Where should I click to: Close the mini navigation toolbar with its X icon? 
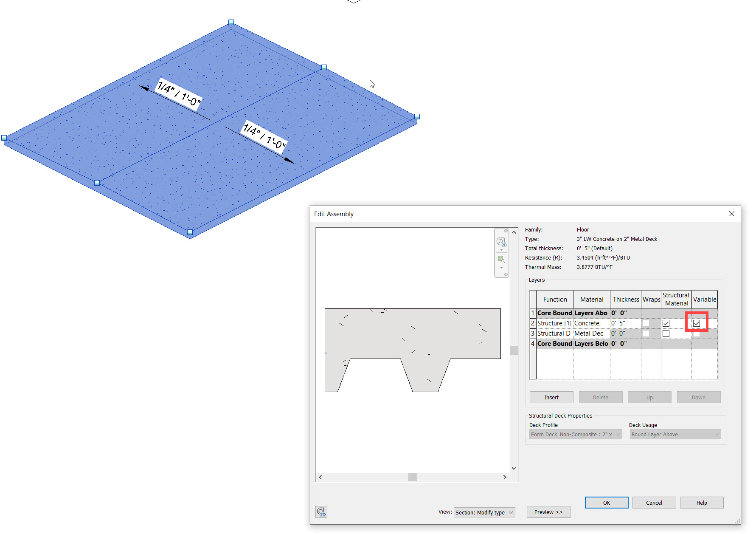pyautogui.click(x=506, y=231)
